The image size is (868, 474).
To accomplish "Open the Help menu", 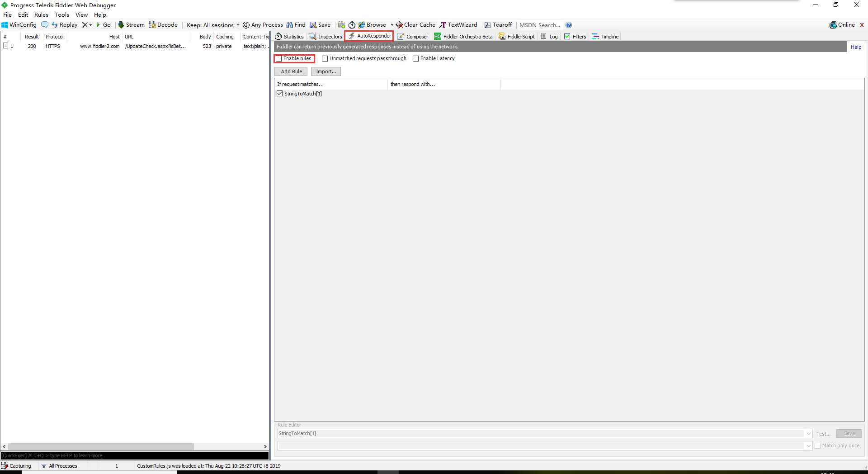I will click(100, 14).
